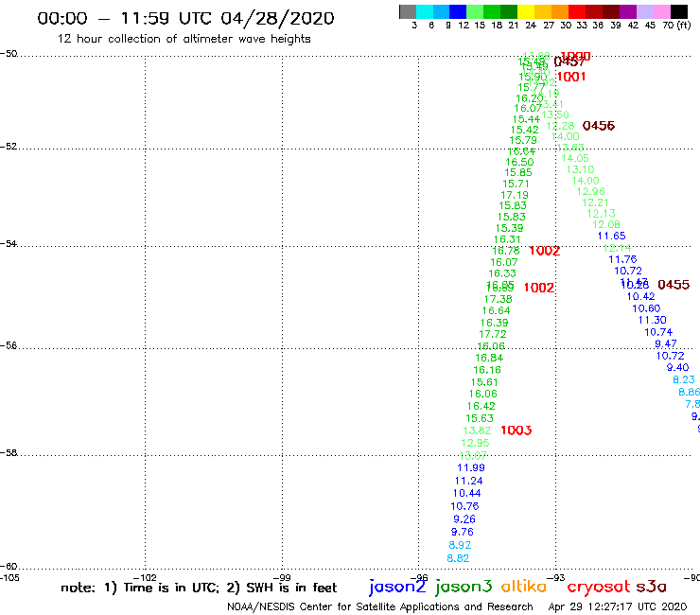Click the light green value 13.82
Screen dimensions: 700x615
pyautogui.click(x=477, y=430)
